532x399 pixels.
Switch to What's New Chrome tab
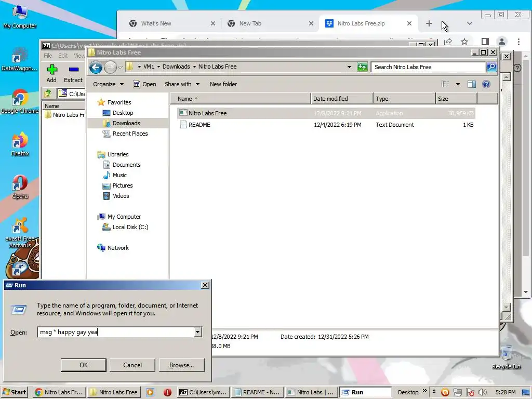pyautogui.click(x=172, y=23)
